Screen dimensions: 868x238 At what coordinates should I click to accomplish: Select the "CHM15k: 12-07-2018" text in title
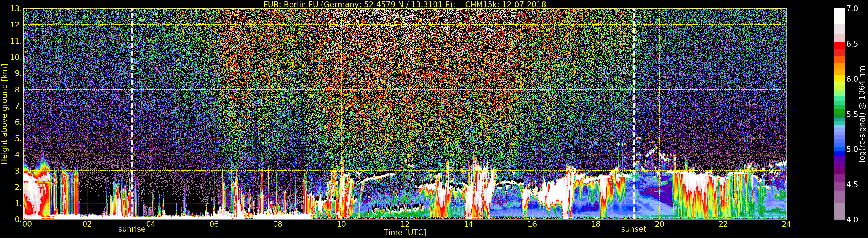pos(505,4)
